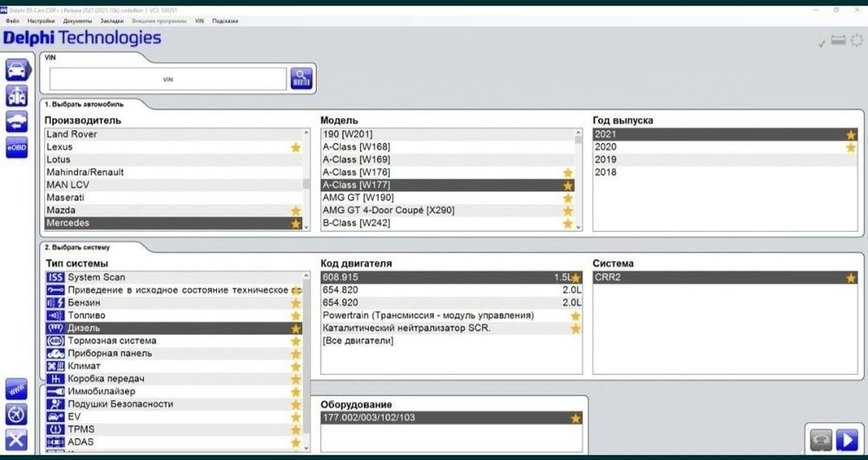The height and width of the screenshot is (460, 868).
Task: Select model A-Class [W169]
Action: coord(448,160)
